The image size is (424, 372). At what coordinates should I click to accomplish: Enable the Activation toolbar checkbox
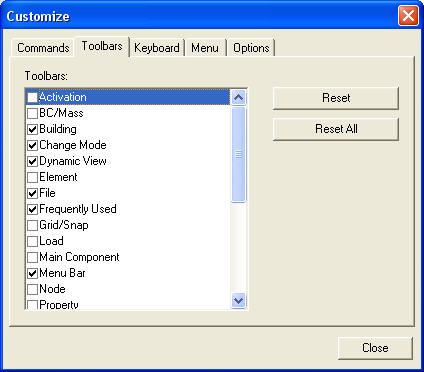[x=32, y=97]
